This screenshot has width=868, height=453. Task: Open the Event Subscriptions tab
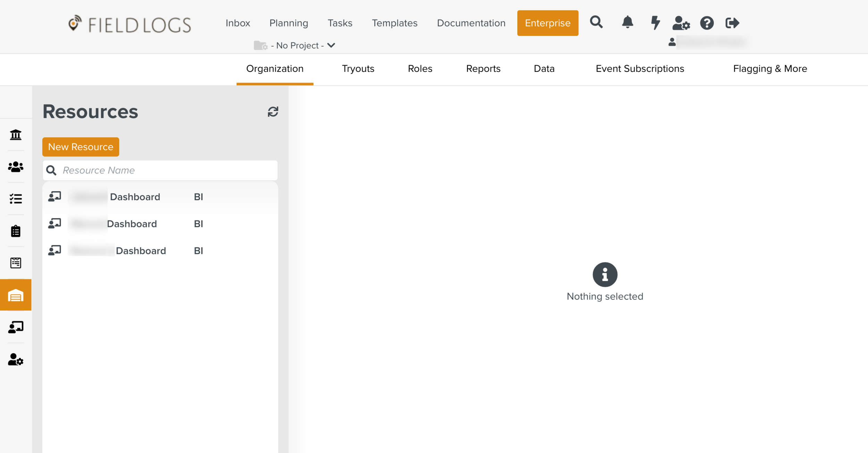[x=640, y=69]
